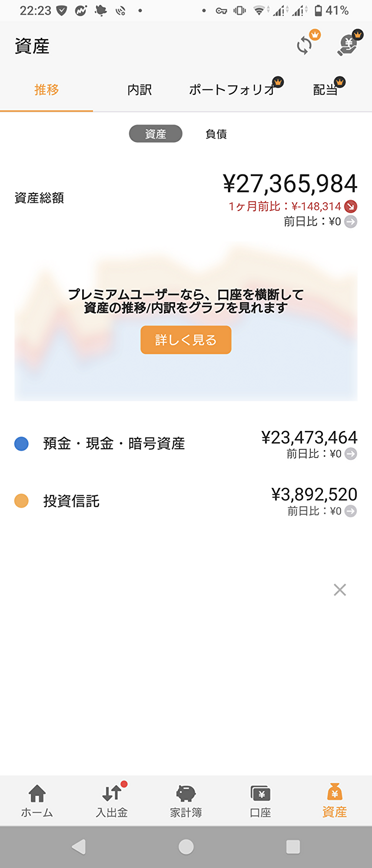Dismiss with the gray X icon
372x868 pixels.
point(340,590)
